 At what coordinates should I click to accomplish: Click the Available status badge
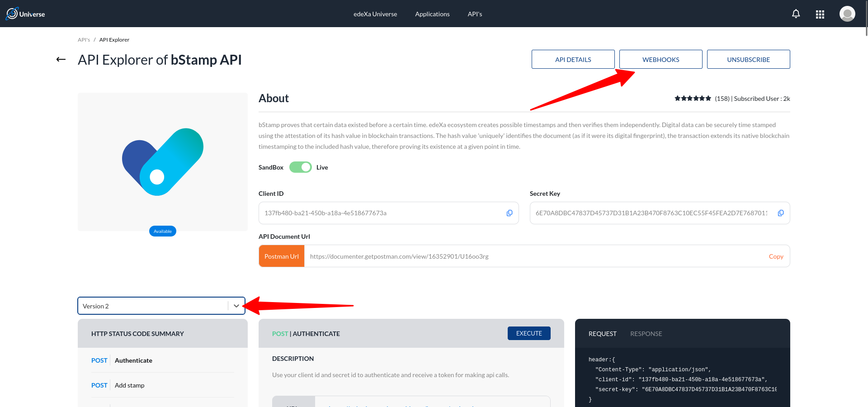click(163, 231)
